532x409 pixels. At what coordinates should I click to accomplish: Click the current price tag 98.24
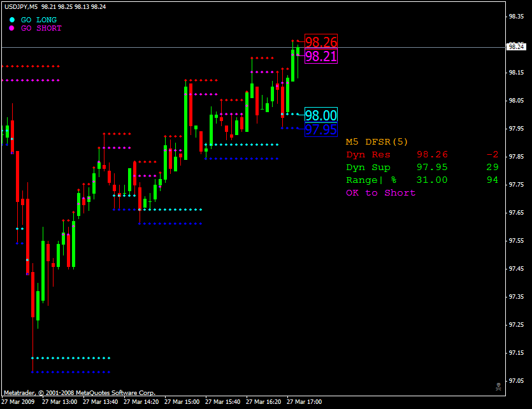click(517, 47)
